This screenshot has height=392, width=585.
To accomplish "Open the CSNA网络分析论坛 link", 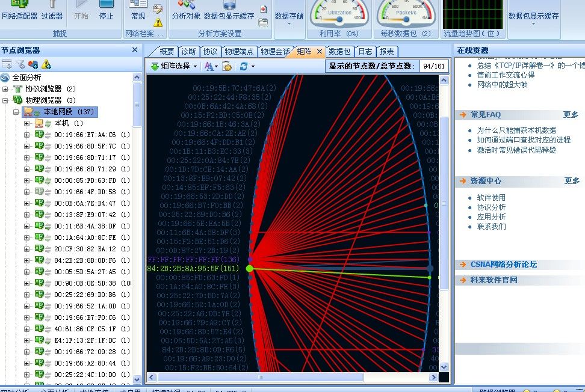I will point(503,265).
